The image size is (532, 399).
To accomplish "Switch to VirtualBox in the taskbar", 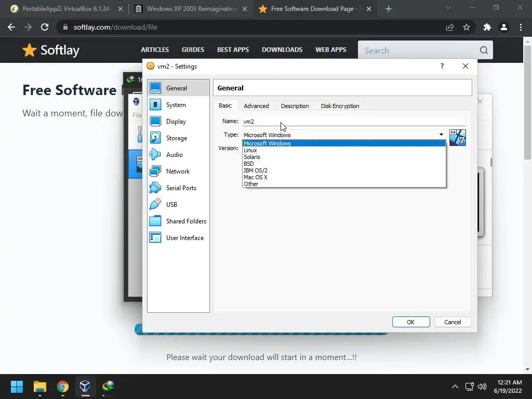I will click(x=85, y=386).
